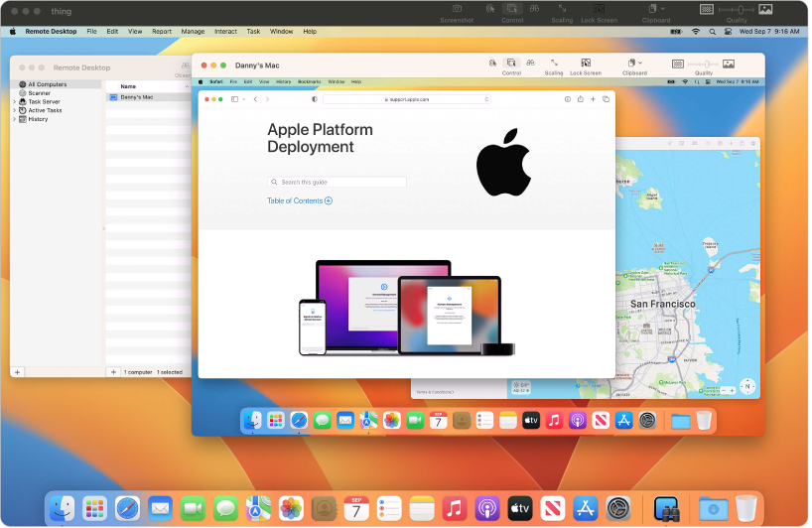Click the plus button beside '1 computer'
This screenshot has width=812, height=528.
[113, 372]
